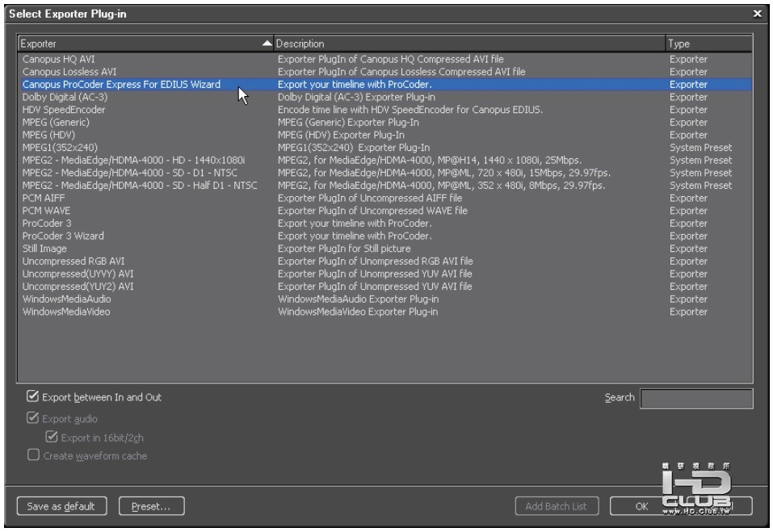Select the MPEG (Generic) exporter
Screen dimensions: 773x532
tap(384, 122)
